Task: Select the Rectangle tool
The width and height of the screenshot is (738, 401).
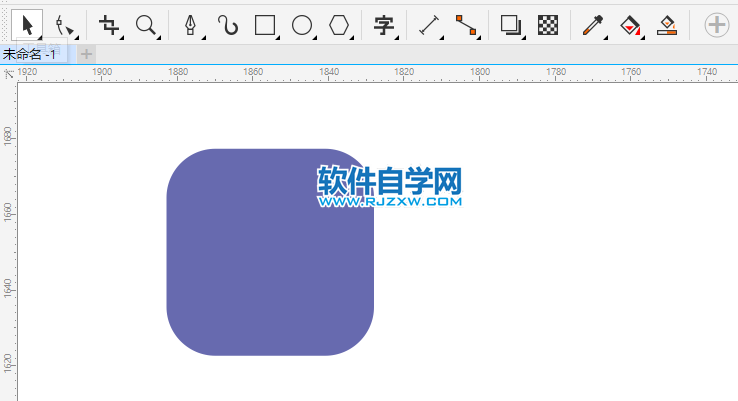Action: [265, 25]
